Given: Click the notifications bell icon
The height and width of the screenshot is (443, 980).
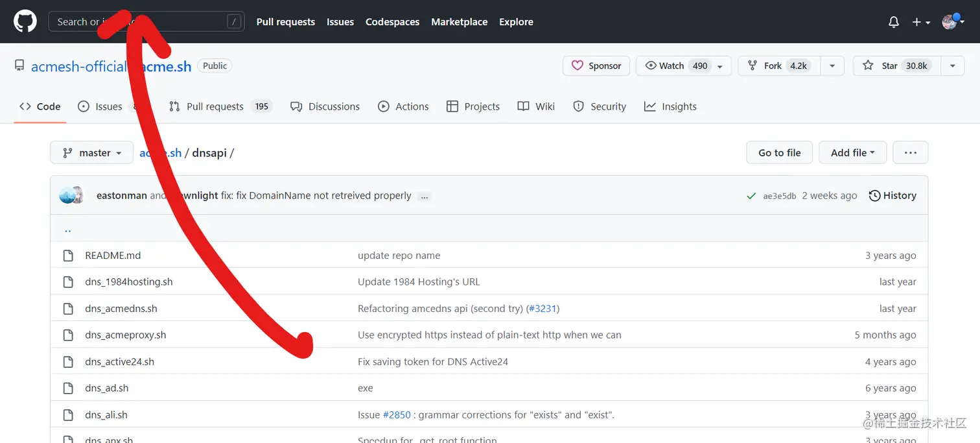Looking at the screenshot, I should click(894, 22).
